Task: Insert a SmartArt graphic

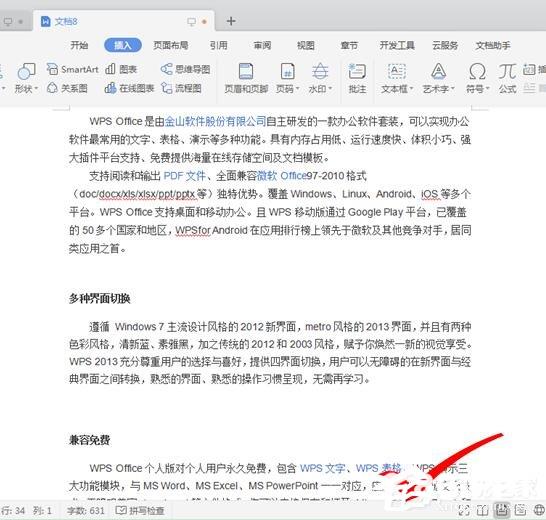Action: pyautogui.click(x=72, y=69)
